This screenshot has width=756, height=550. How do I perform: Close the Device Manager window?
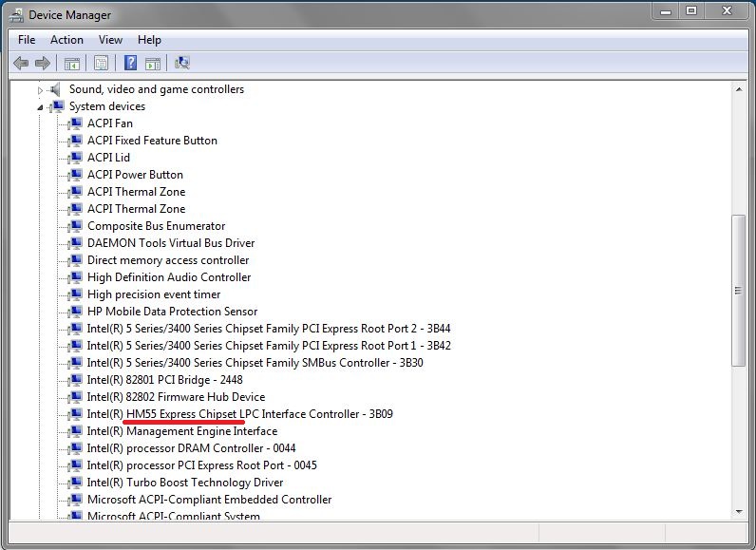click(728, 11)
